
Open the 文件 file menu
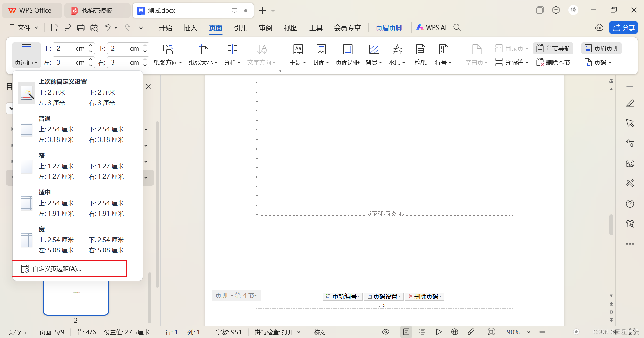[23, 27]
